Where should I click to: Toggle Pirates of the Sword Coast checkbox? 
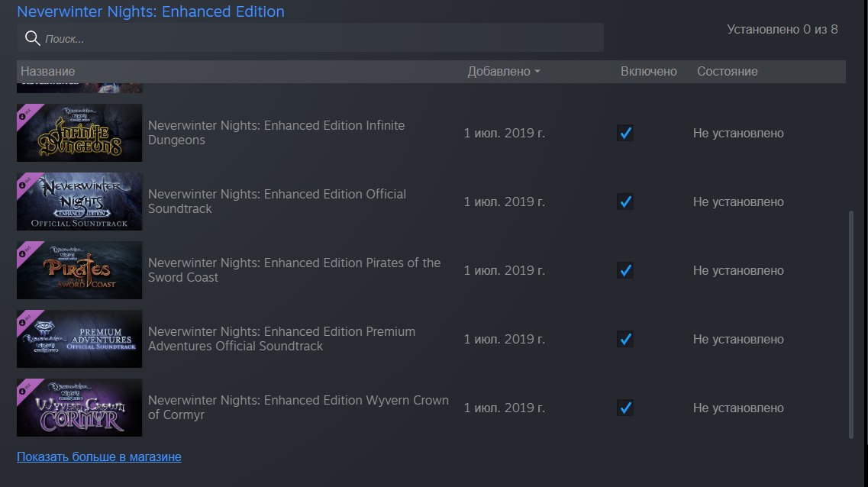tap(625, 270)
